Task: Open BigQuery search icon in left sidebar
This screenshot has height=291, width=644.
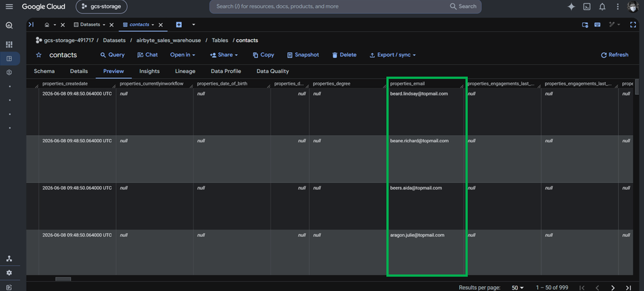Action: pos(9,25)
